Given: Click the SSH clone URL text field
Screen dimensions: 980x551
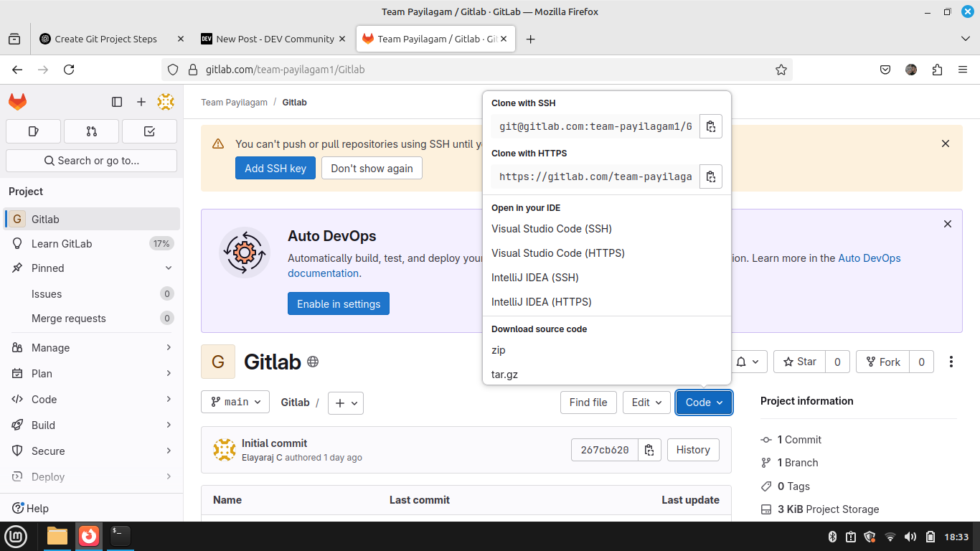Looking at the screenshot, I should click(x=595, y=126).
